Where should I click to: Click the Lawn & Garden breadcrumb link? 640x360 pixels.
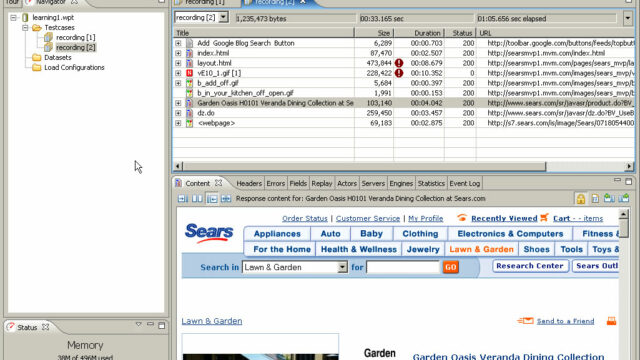(212, 321)
